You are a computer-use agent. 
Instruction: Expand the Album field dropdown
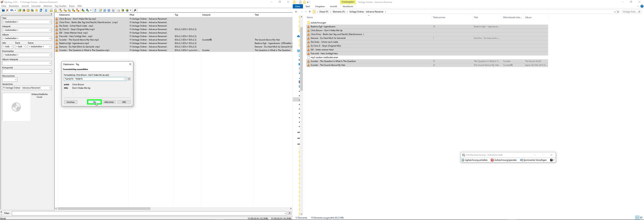50,38
